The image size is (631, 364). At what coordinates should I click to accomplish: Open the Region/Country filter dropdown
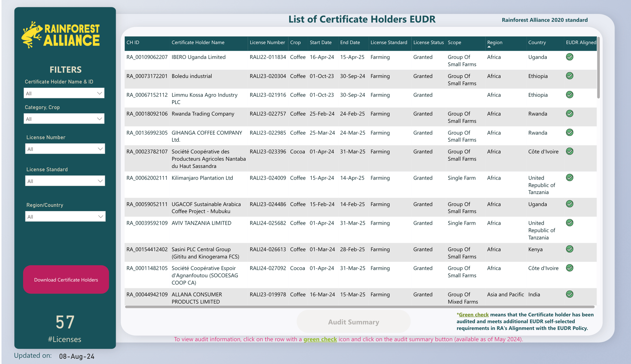pyautogui.click(x=65, y=217)
